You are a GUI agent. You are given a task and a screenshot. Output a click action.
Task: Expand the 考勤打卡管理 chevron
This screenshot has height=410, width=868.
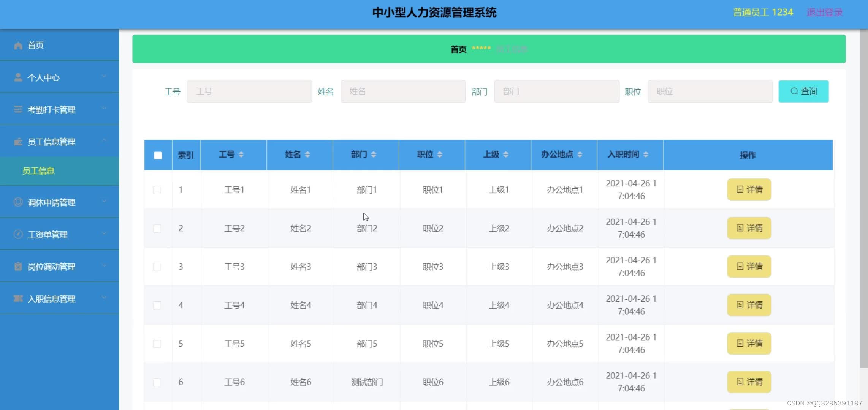(x=104, y=109)
